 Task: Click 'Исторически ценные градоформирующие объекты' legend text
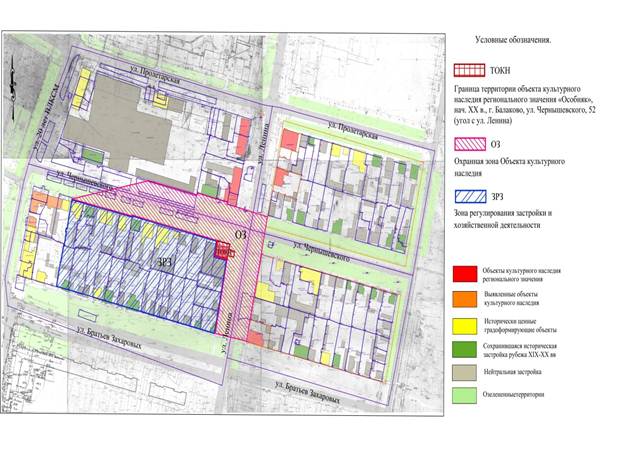tap(520, 326)
